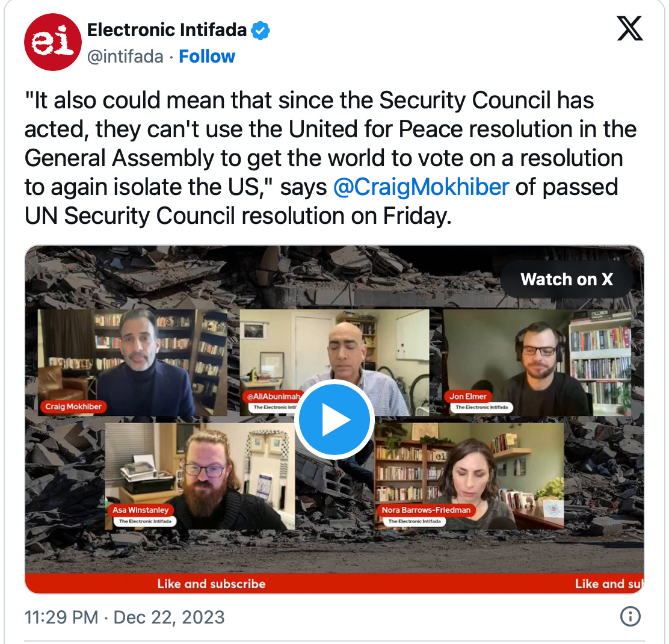Click the Watch on X button

coord(567,279)
